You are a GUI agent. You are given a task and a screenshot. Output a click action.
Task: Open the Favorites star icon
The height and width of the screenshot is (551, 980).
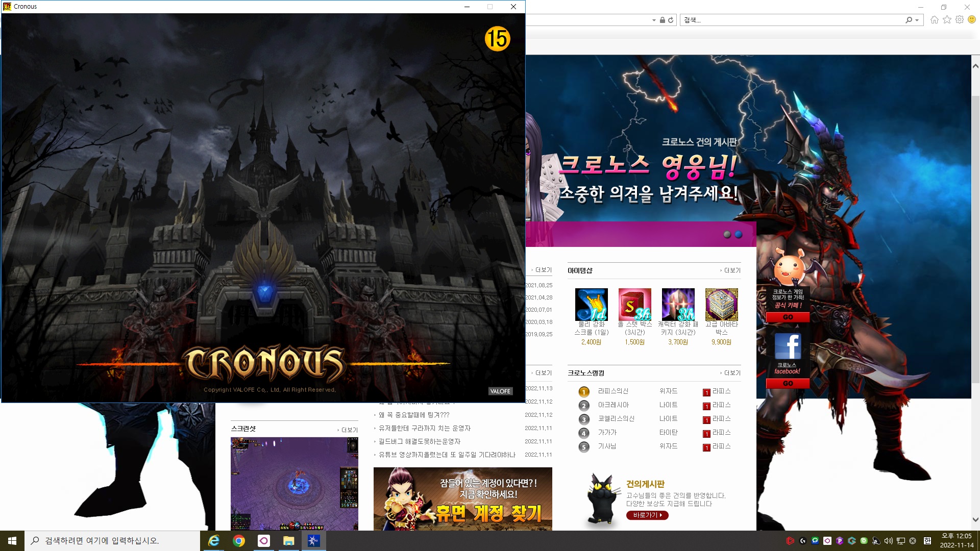coord(947,20)
